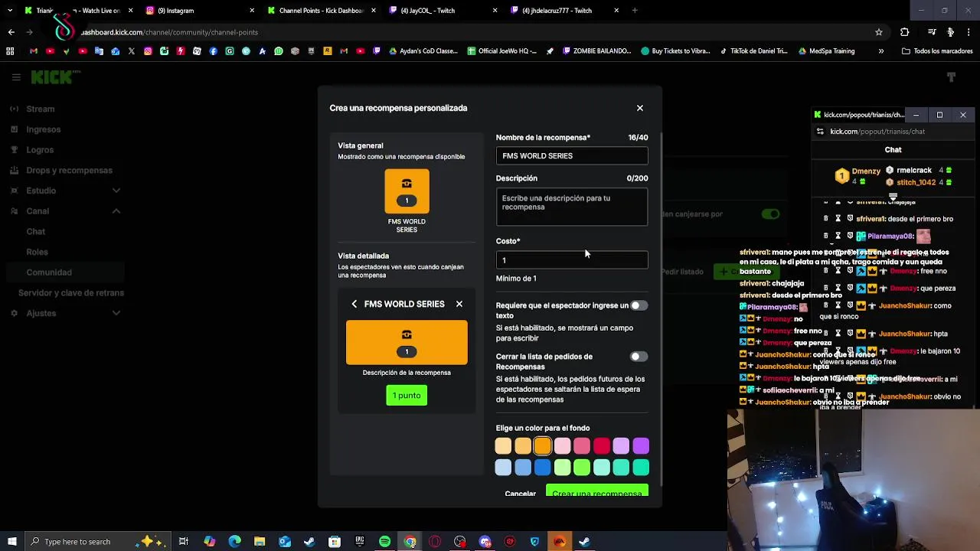Click the browser back arrow
Image resolution: width=980 pixels, height=551 pixels.
click(11, 32)
